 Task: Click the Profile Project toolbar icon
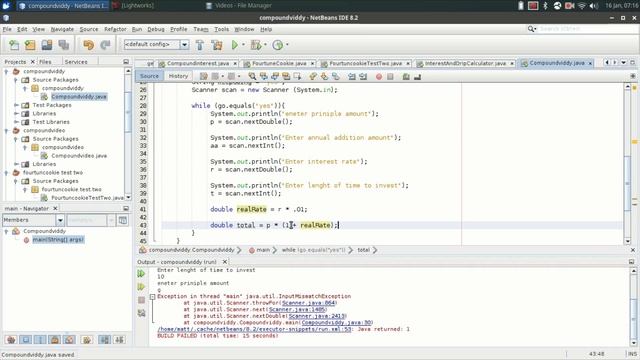(x=278, y=45)
